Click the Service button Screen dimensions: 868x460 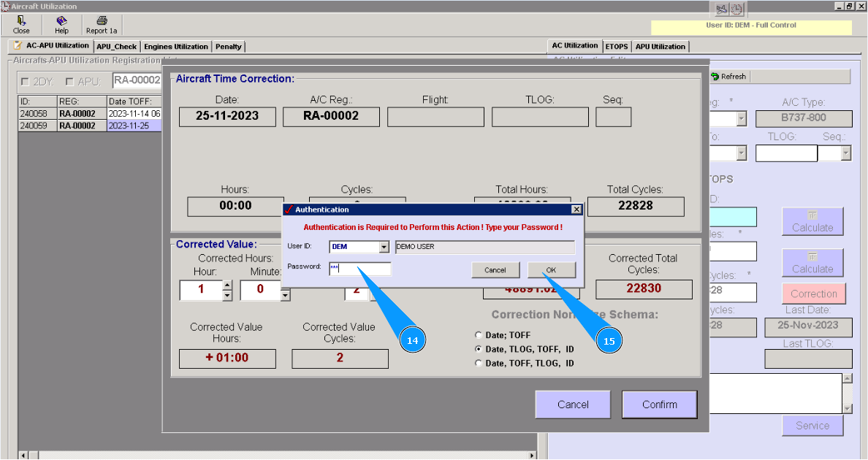pos(812,426)
